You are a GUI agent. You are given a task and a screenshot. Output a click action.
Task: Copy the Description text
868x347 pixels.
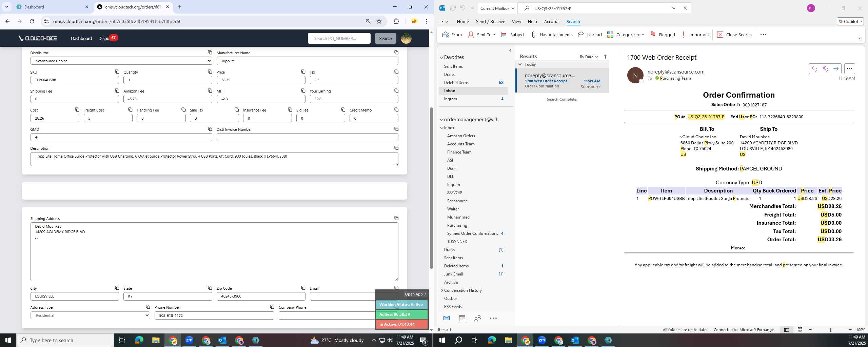pyautogui.click(x=396, y=148)
